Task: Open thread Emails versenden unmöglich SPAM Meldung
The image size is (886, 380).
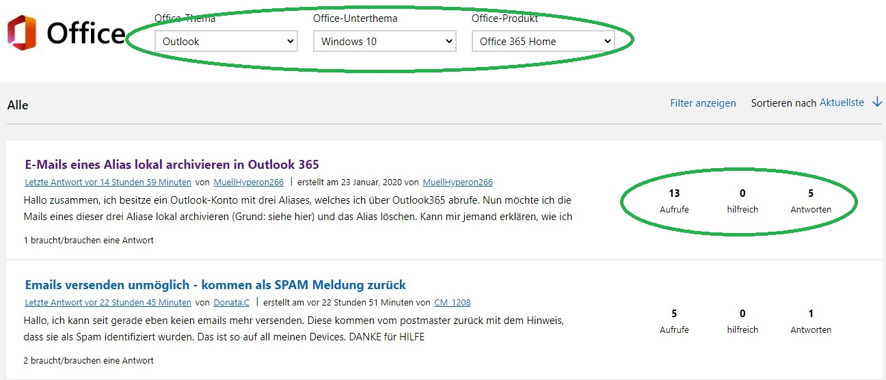Action: 215,284
